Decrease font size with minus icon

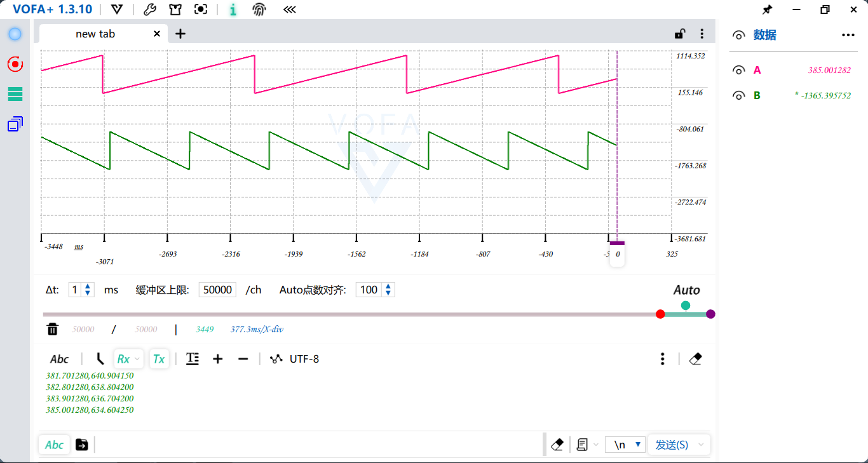tap(243, 359)
